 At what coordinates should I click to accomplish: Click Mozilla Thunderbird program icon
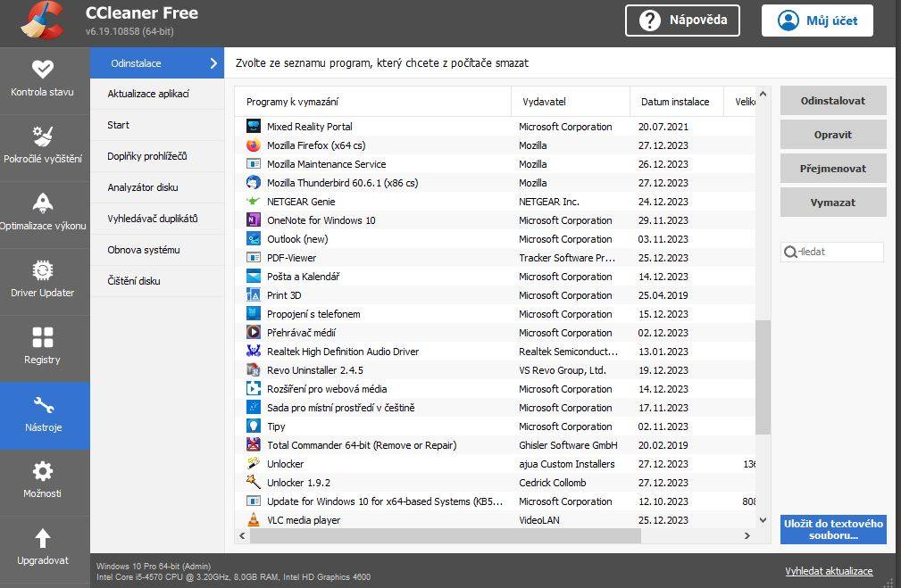(254, 183)
